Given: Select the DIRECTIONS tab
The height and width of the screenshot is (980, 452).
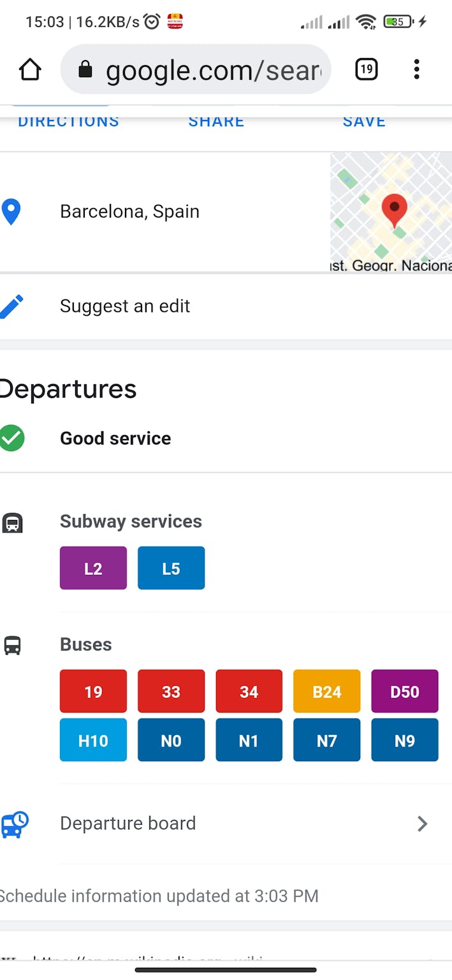Looking at the screenshot, I should [x=68, y=122].
